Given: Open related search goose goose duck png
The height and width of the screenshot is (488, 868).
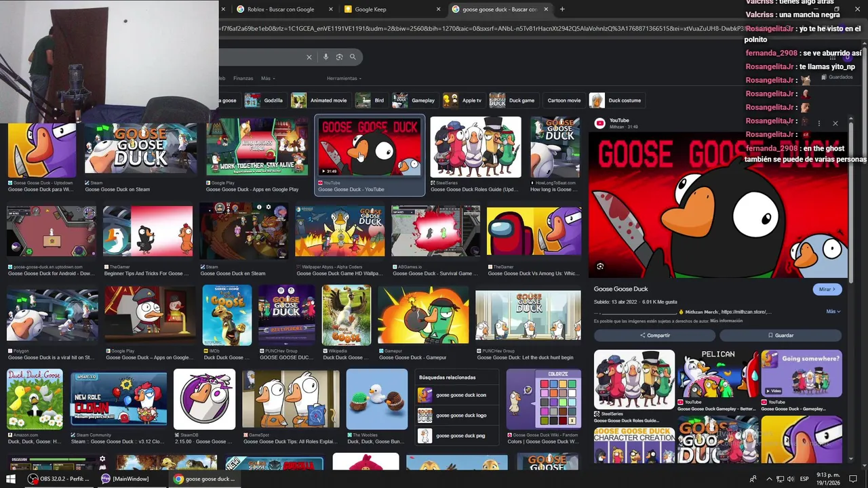Looking at the screenshot, I should [x=457, y=436].
